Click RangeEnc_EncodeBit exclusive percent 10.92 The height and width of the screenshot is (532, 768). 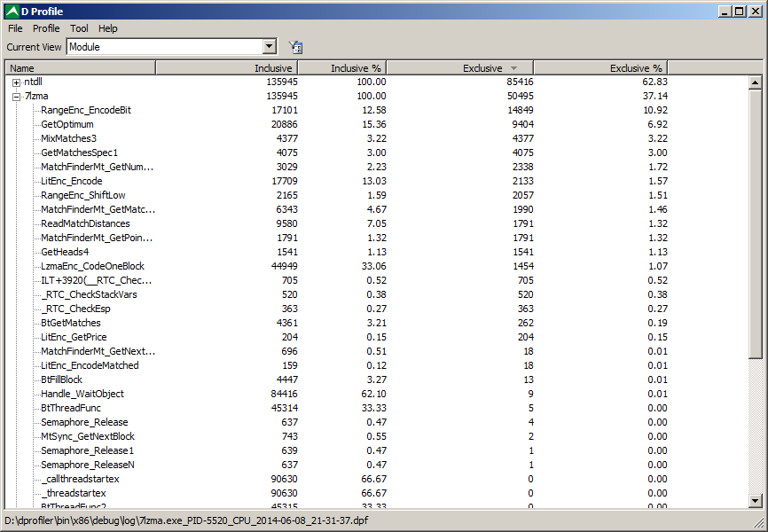click(654, 110)
